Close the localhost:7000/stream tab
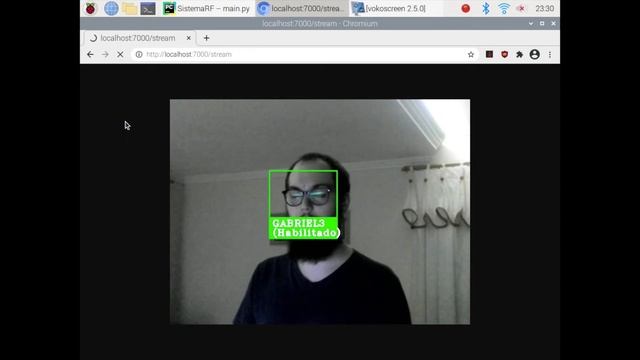Image resolution: width=640 pixels, height=360 pixels. [189, 38]
